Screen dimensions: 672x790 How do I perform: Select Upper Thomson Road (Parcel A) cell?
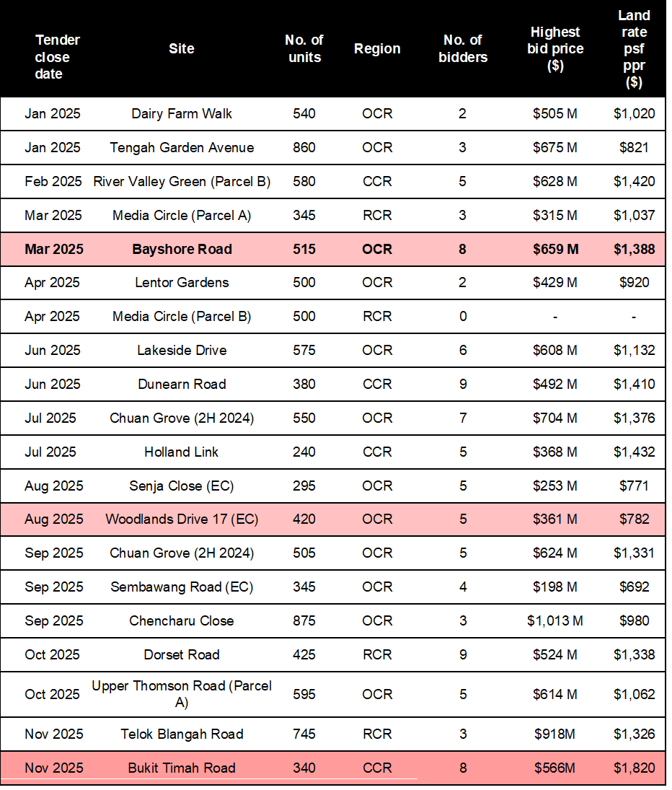point(182,694)
